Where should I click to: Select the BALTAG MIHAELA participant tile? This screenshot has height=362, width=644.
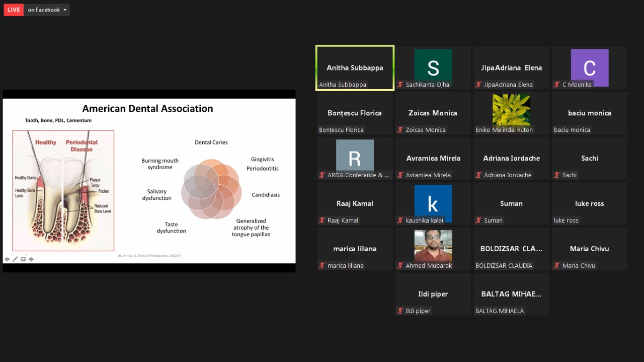[x=511, y=295]
